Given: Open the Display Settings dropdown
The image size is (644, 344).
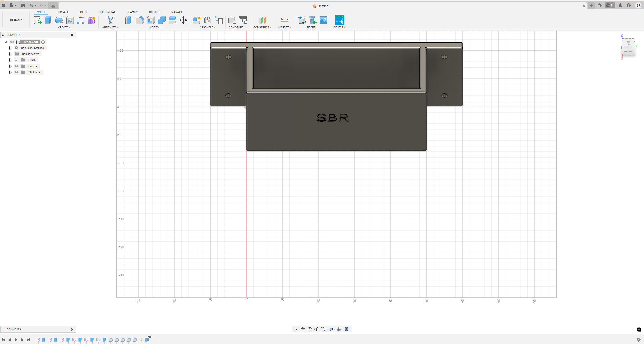Looking at the screenshot, I should coord(332,329).
